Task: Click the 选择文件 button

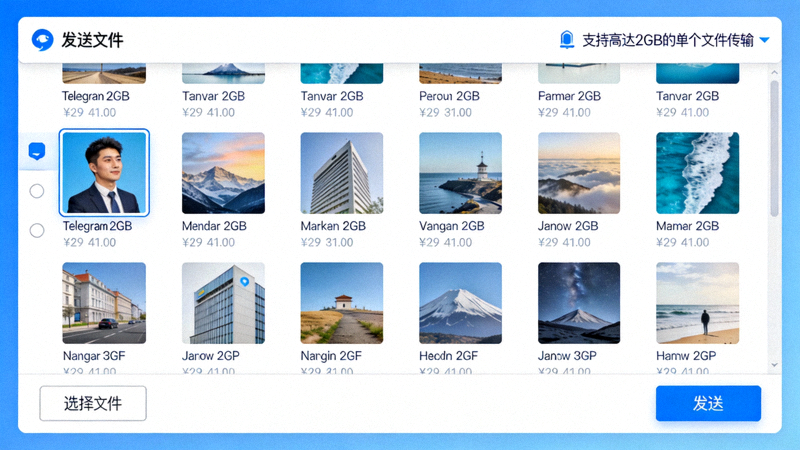Action: pos(93,404)
